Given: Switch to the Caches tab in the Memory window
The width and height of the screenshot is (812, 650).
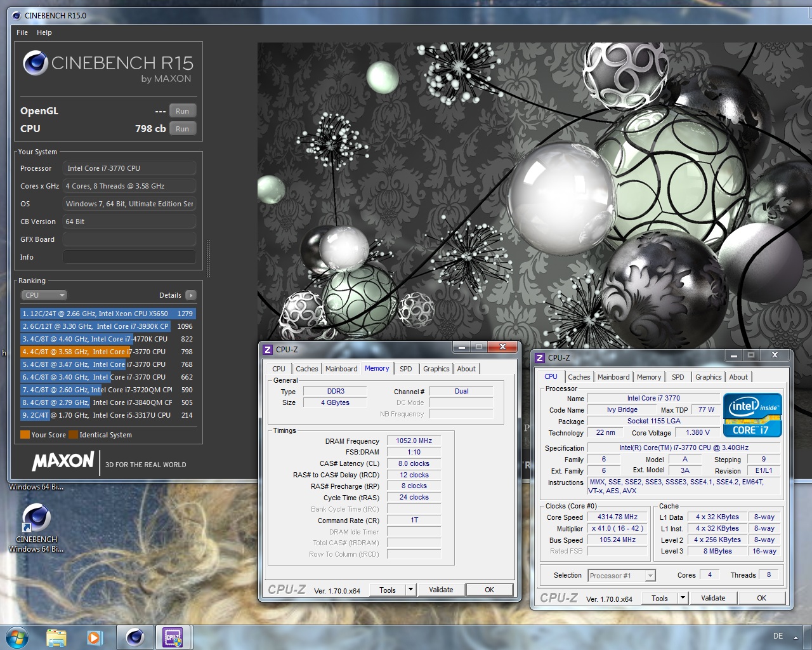Looking at the screenshot, I should coord(307,369).
